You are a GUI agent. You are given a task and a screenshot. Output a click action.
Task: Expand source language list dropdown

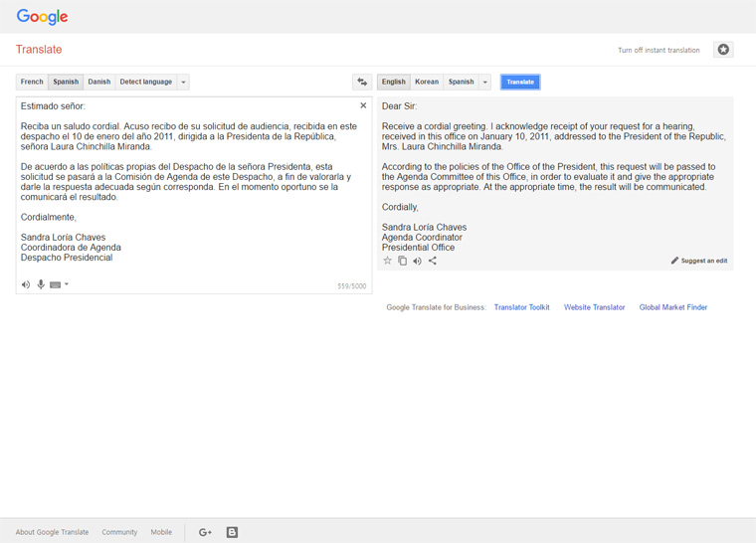tap(183, 82)
